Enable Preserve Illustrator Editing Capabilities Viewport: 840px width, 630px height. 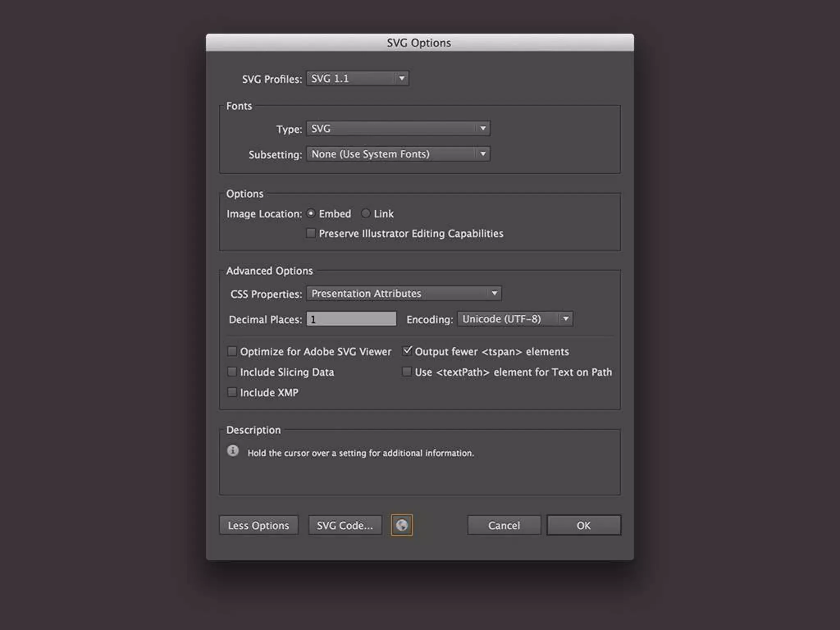311,233
